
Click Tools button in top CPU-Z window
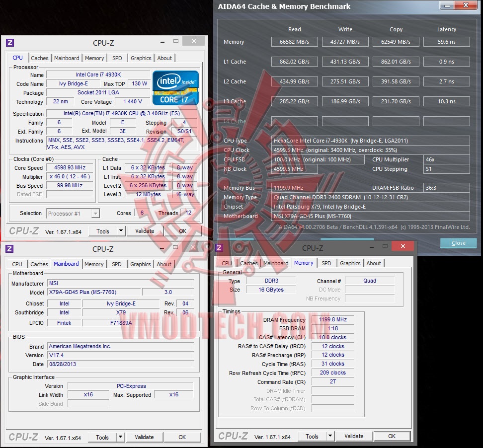coord(103,231)
